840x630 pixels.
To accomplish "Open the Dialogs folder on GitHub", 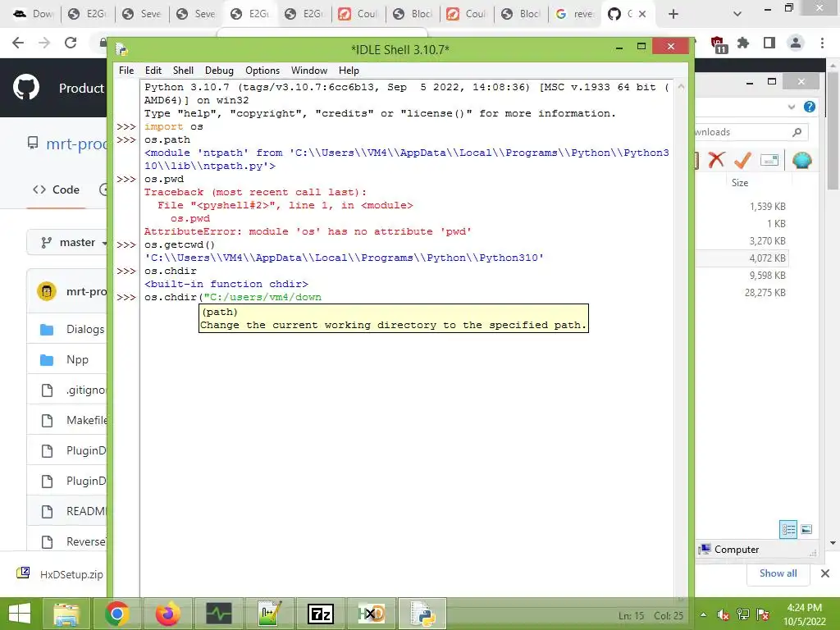I will point(85,329).
